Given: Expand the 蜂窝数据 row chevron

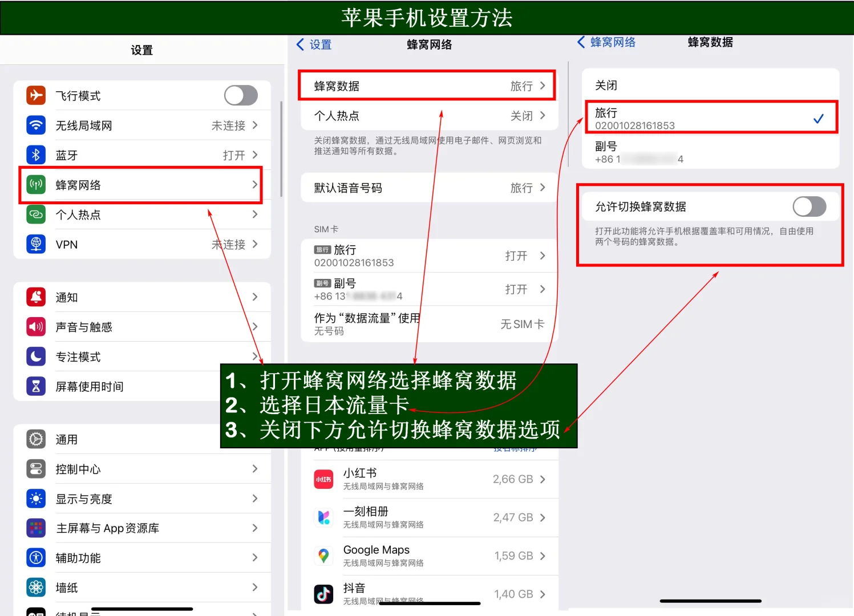Looking at the screenshot, I should pos(543,86).
